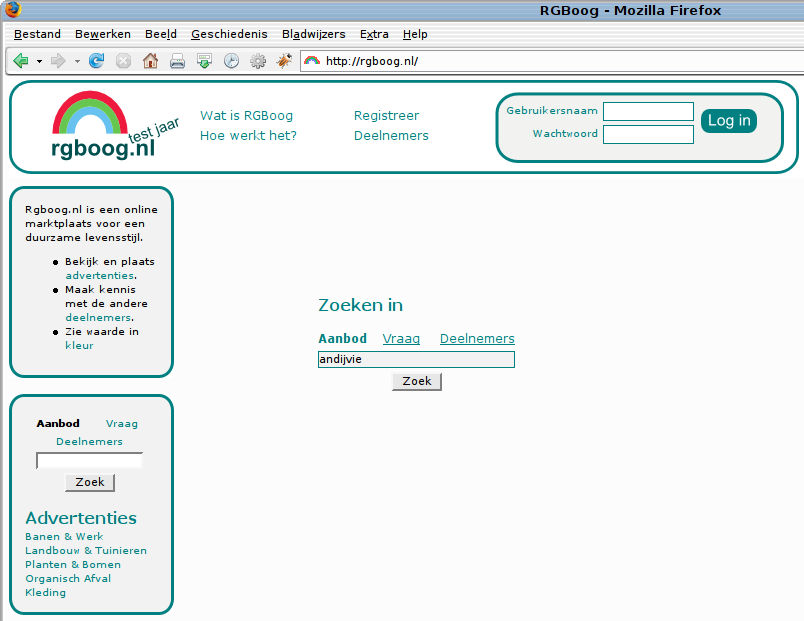Click the rainbow favicon in address bar
The width and height of the screenshot is (804, 621).
point(312,61)
